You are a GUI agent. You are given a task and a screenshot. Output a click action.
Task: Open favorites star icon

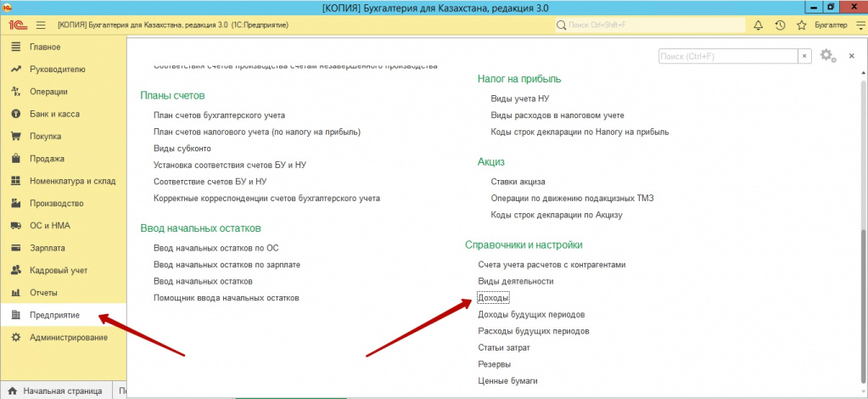click(x=801, y=25)
